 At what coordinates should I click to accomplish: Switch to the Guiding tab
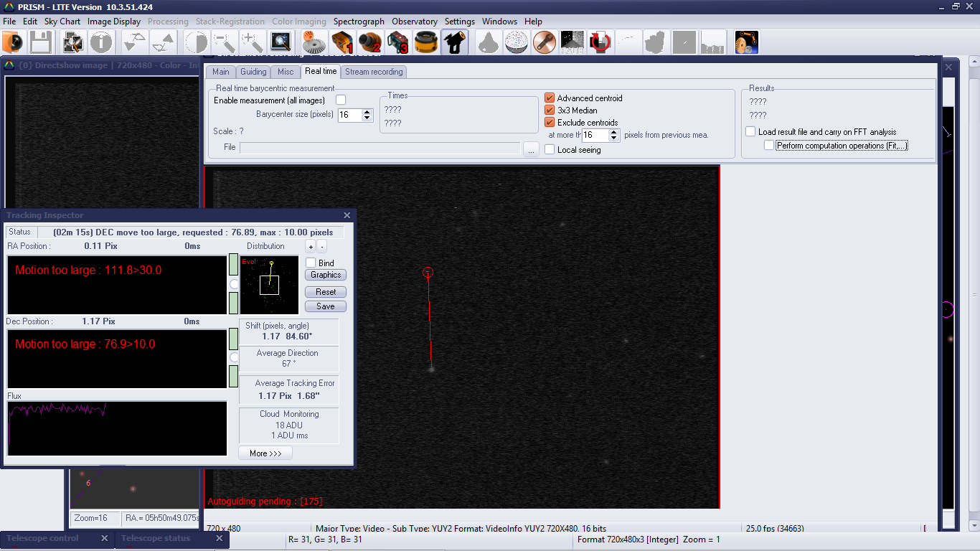[253, 72]
